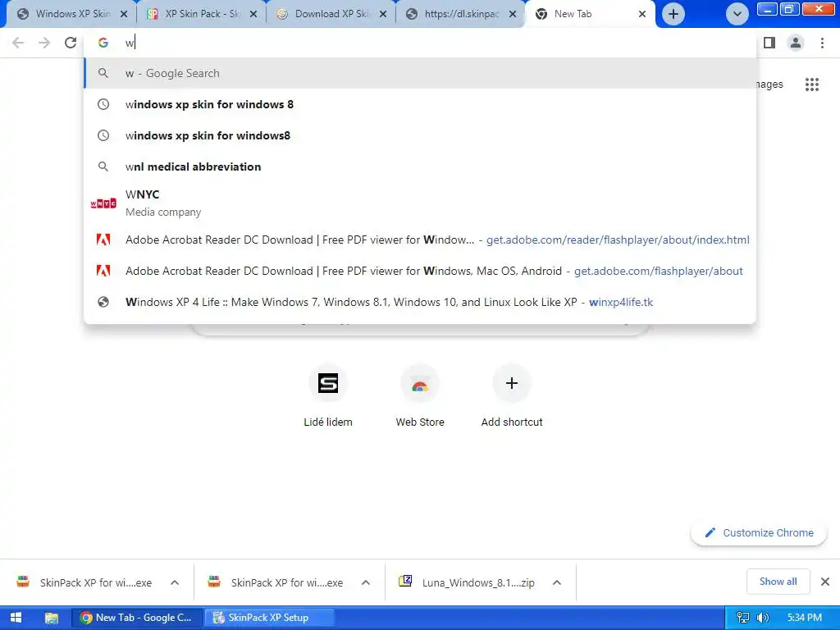Close the New Tab tab

pos(641,14)
